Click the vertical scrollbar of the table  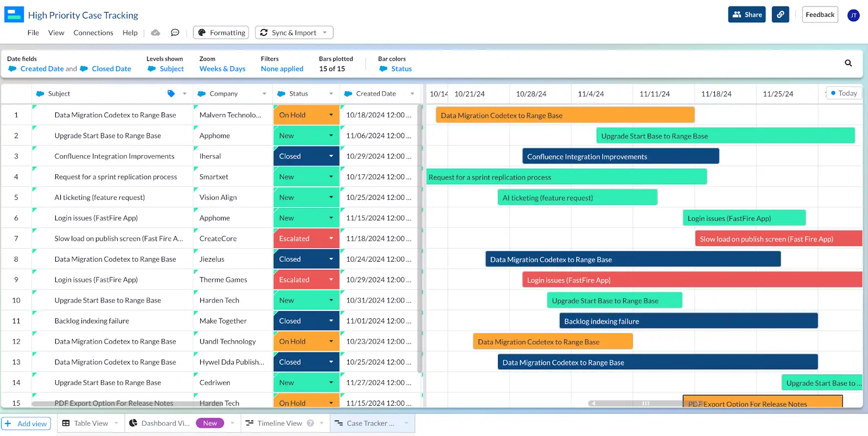coord(419,239)
